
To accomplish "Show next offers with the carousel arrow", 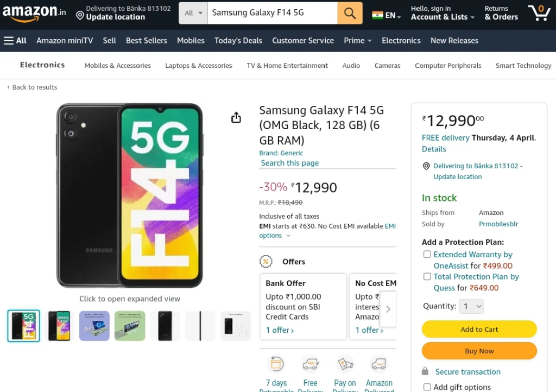I will click(388, 309).
